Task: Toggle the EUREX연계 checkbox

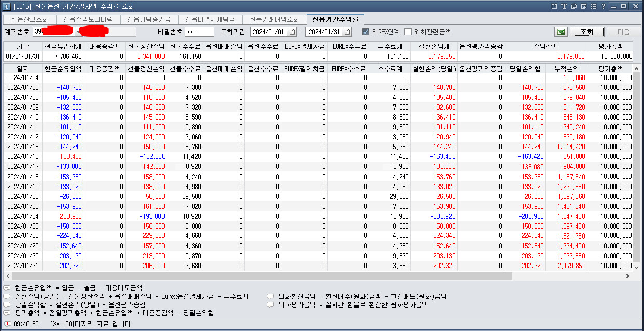Action: (x=366, y=32)
